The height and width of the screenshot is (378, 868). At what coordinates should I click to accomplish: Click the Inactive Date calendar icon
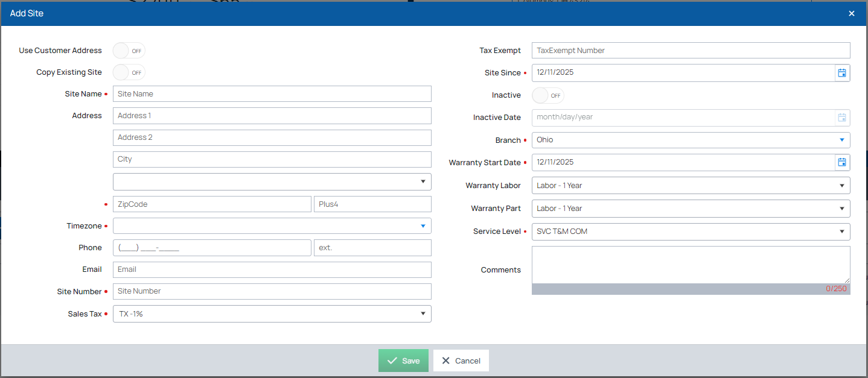[842, 118]
